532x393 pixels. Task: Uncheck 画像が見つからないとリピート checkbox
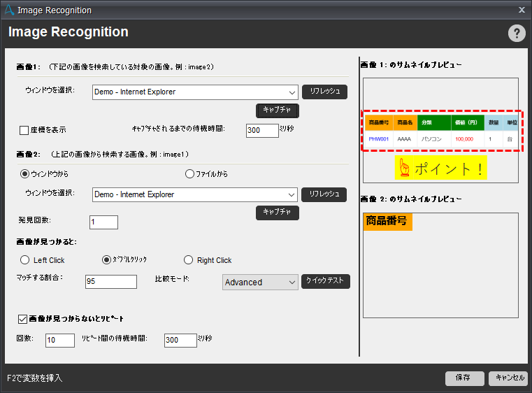coord(23,319)
